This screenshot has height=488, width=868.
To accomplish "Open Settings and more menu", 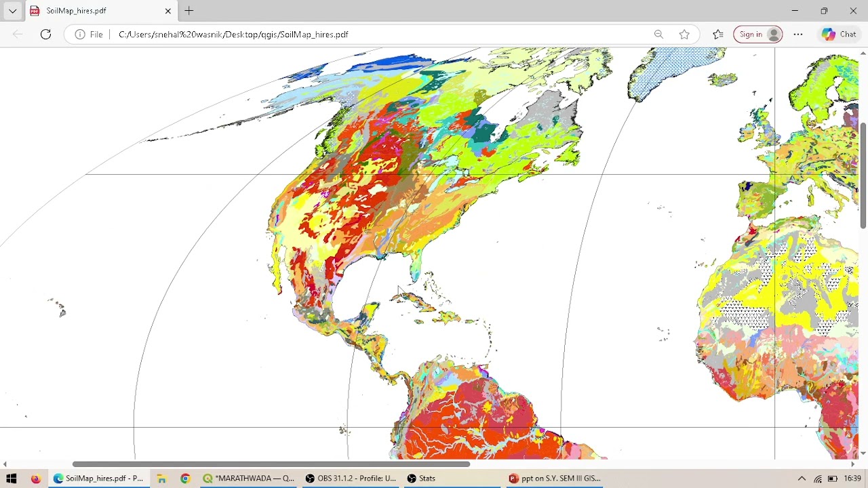I will coord(798,34).
